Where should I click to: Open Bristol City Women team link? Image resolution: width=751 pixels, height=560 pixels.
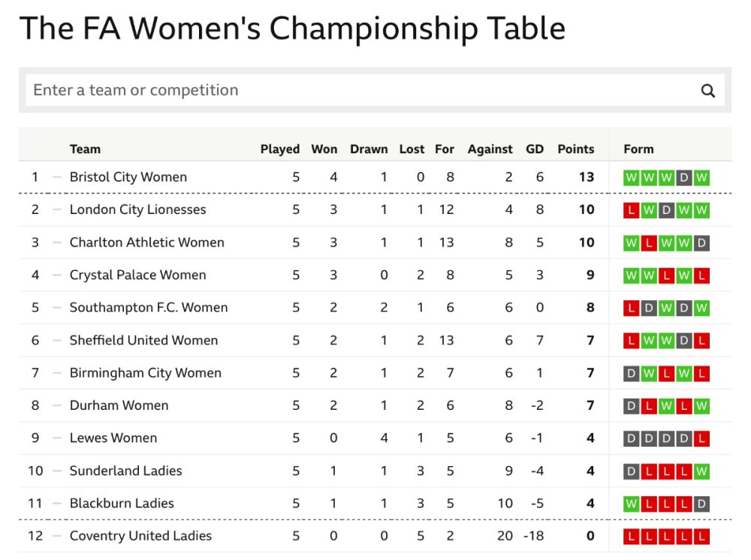pos(128,177)
